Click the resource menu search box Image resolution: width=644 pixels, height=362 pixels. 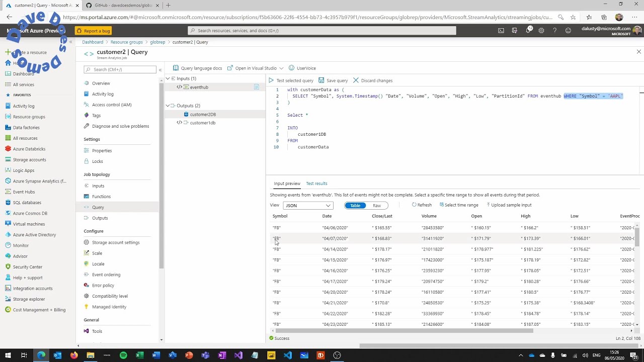(x=120, y=69)
